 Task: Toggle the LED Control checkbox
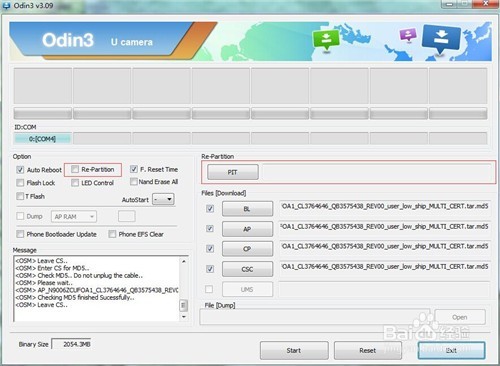[75, 183]
